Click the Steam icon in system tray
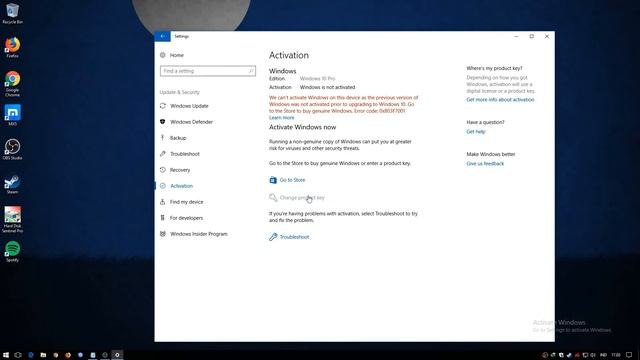 (x=569, y=355)
